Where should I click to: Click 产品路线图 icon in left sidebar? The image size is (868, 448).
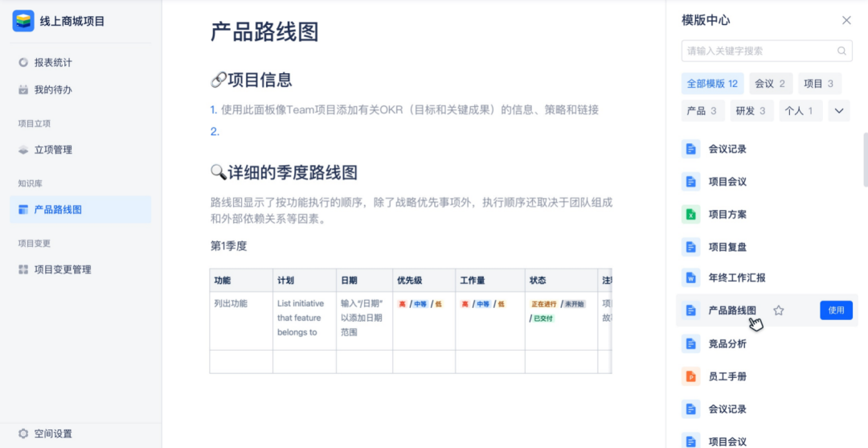click(x=23, y=209)
